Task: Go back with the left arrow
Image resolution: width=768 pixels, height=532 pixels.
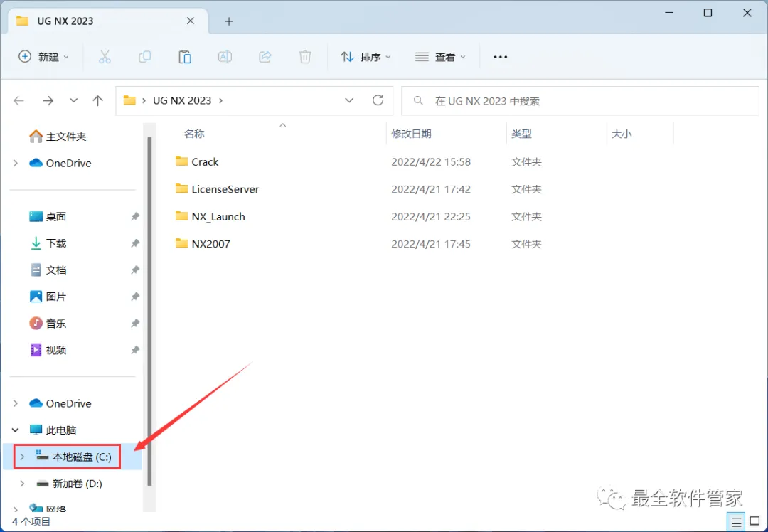Action: pos(18,100)
